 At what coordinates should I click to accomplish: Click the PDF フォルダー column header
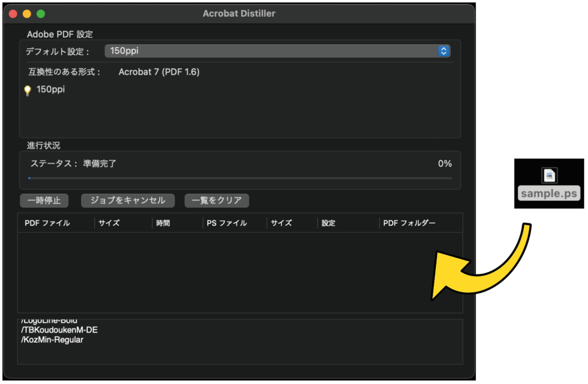click(409, 223)
